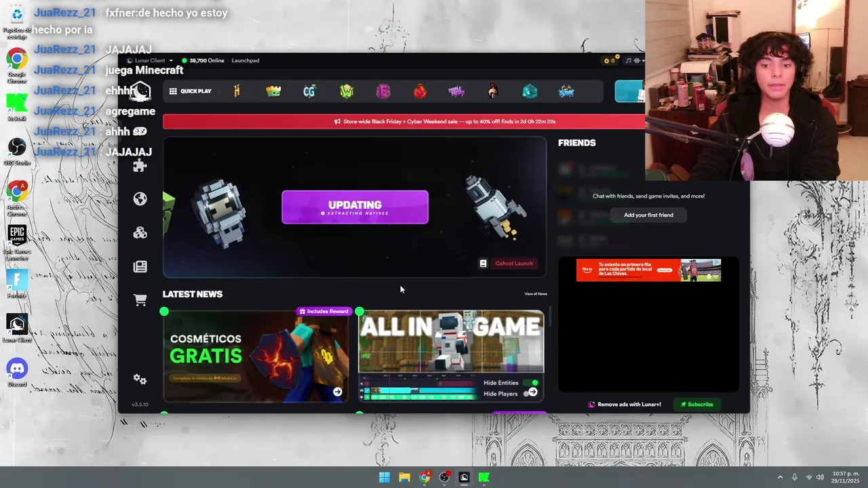The width and height of the screenshot is (868, 488).
Task: Open launch logs icon beside Cancel Launch
Action: pos(483,263)
